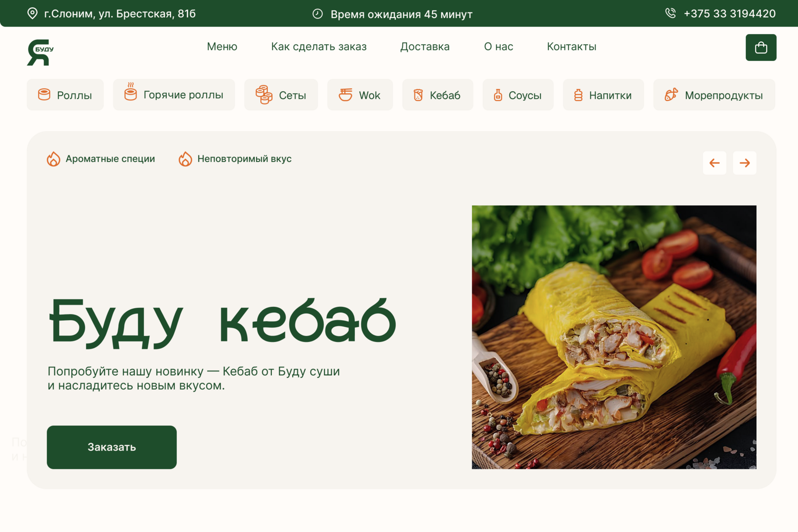This screenshot has height=532, width=798.
Task: Click the kebab wrap promo image
Action: 614,337
